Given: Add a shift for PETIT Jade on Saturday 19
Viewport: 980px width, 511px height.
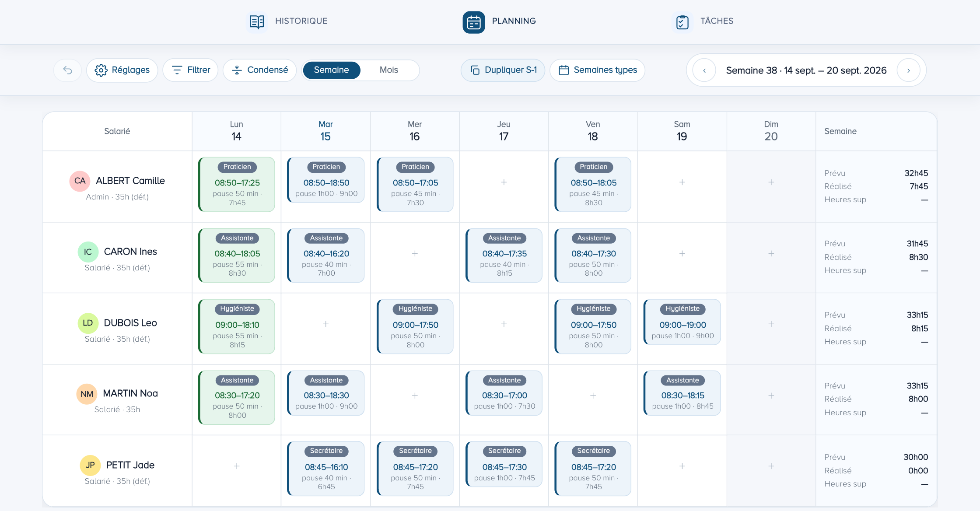Looking at the screenshot, I should tap(682, 466).
